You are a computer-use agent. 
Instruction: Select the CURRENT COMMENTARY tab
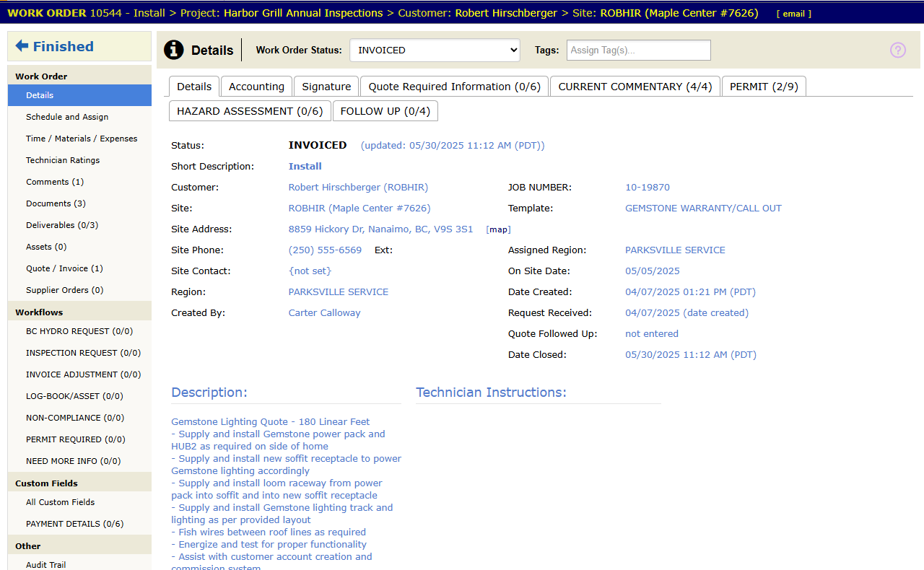635,87
